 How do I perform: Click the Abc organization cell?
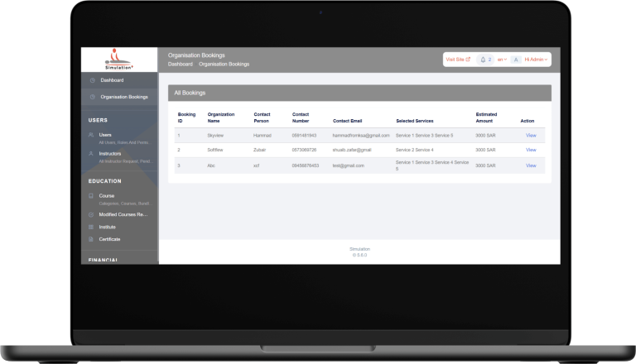tap(211, 165)
